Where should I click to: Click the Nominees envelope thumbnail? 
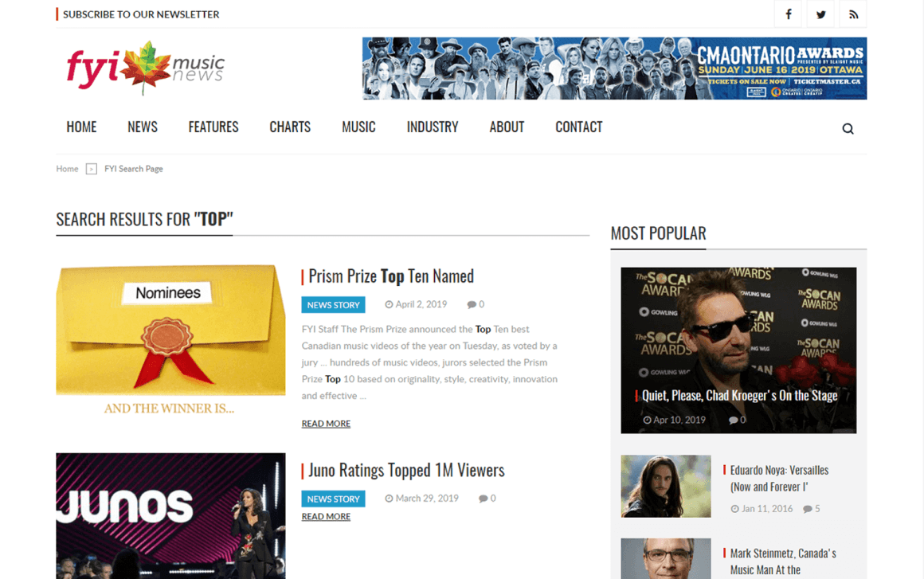pos(170,340)
